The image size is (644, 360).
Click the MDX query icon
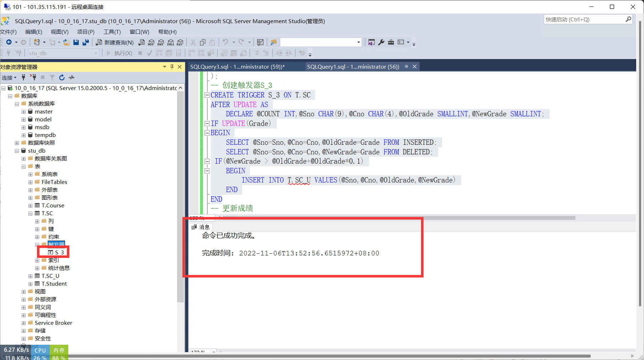click(151, 42)
